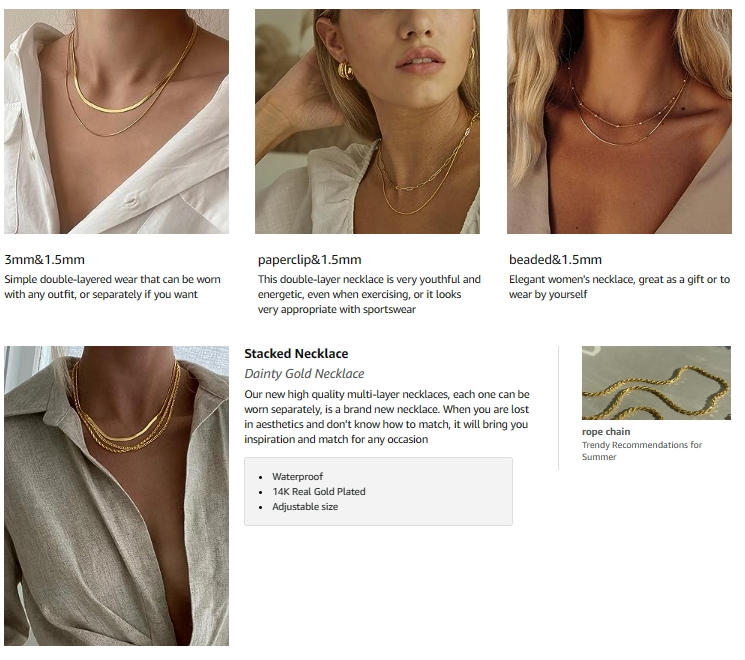The width and height of the screenshot is (745, 660).
Task: Open the beaded&1.5mm necklace photo
Action: [x=619, y=121]
